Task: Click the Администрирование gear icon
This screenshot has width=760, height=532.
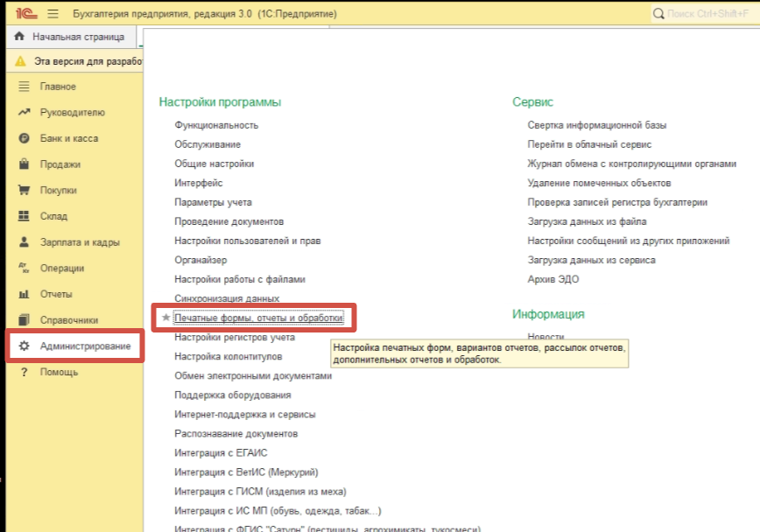Action: (x=24, y=346)
